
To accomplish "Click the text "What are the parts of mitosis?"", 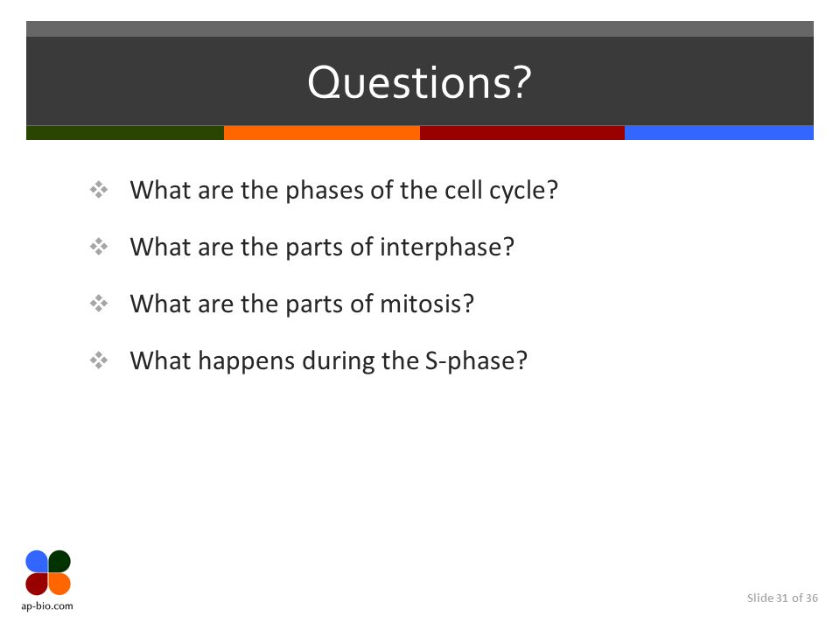I will (x=302, y=304).
